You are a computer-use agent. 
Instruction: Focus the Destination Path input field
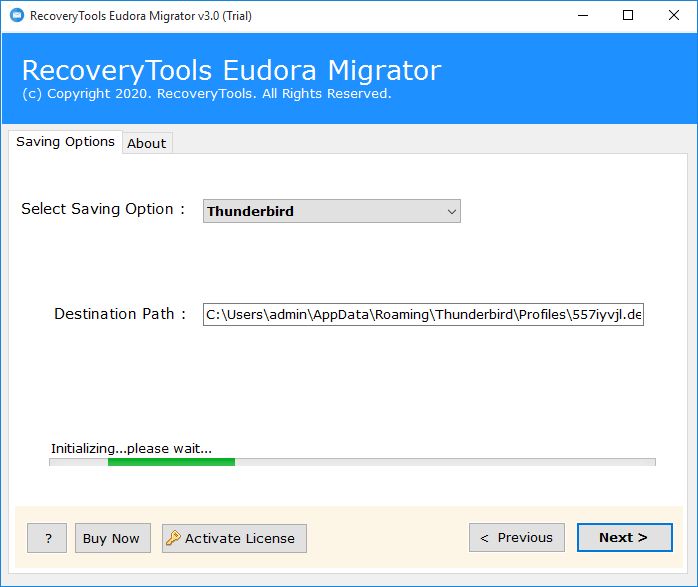(423, 315)
